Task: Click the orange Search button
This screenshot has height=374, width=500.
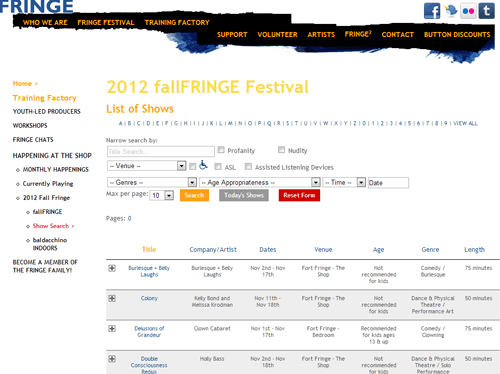Action: (x=194, y=195)
